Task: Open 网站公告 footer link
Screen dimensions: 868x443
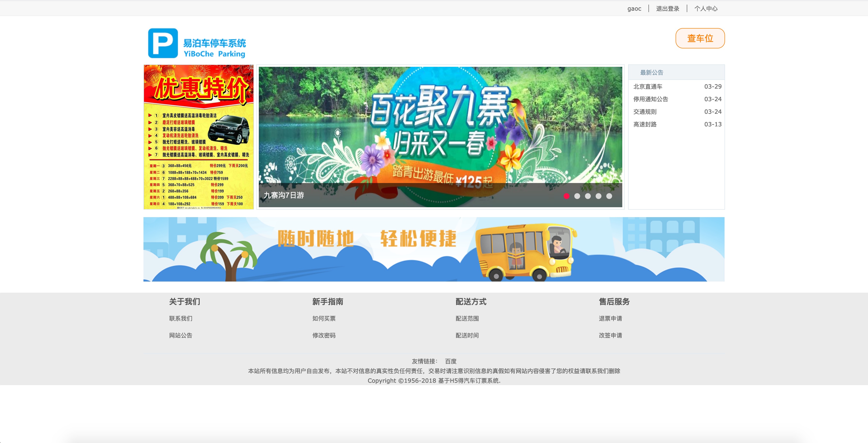Action: (181, 335)
